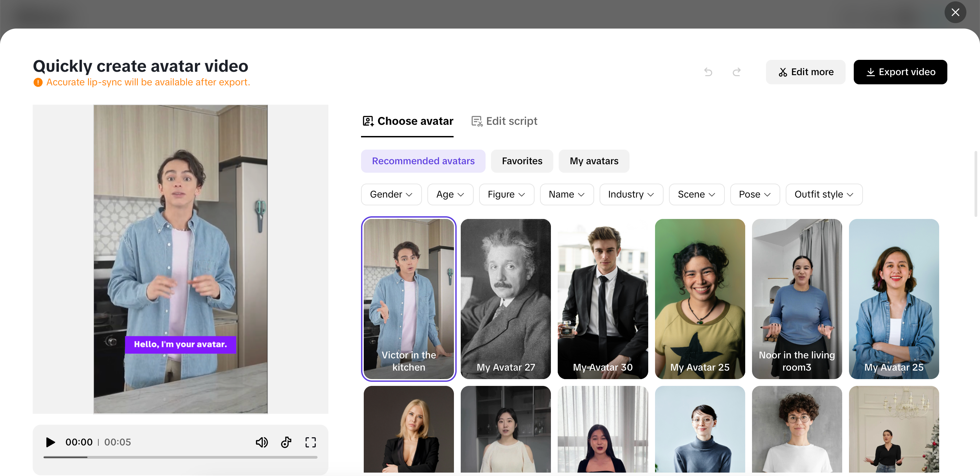980x476 pixels.
Task: Click the Export video button
Action: point(900,72)
